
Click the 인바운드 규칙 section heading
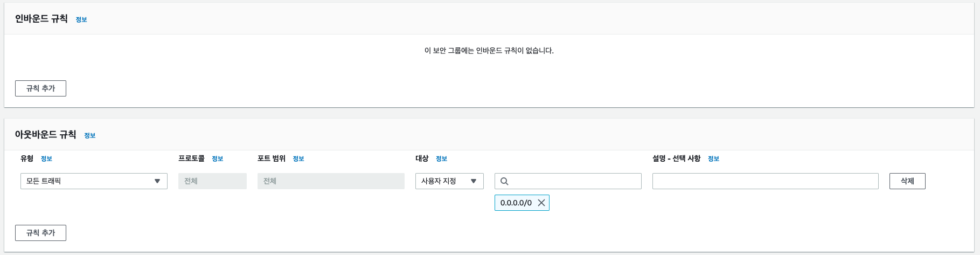click(x=41, y=19)
